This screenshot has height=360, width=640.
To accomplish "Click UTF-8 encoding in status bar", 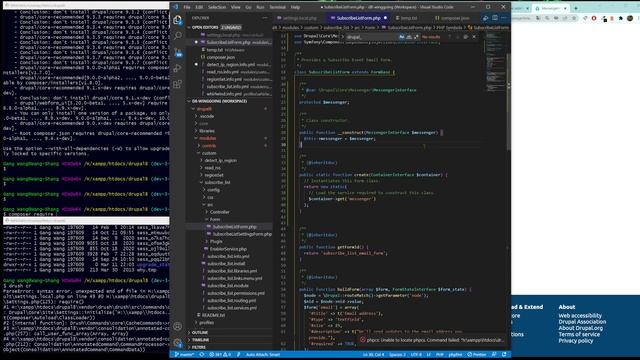I will 416,355.
